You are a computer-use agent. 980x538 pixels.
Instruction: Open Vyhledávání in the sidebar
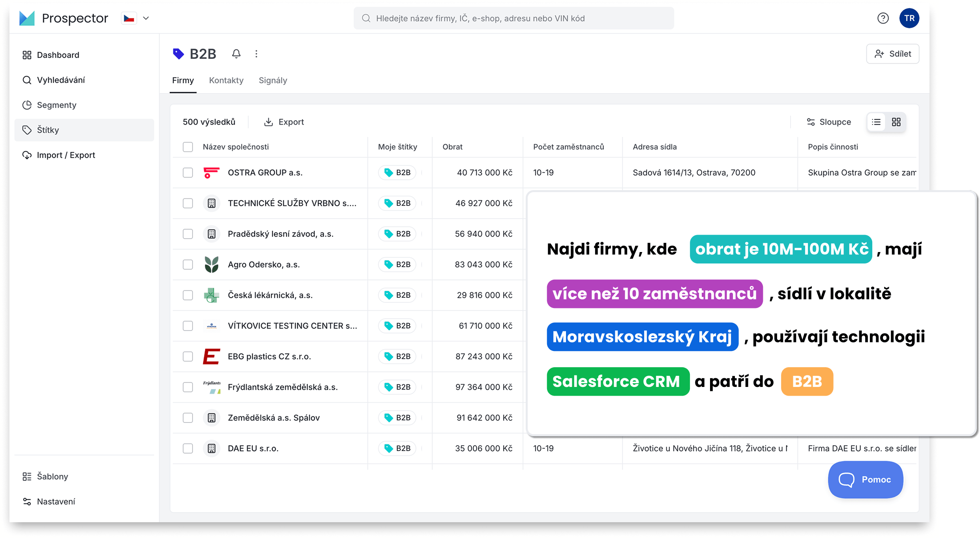click(84, 80)
